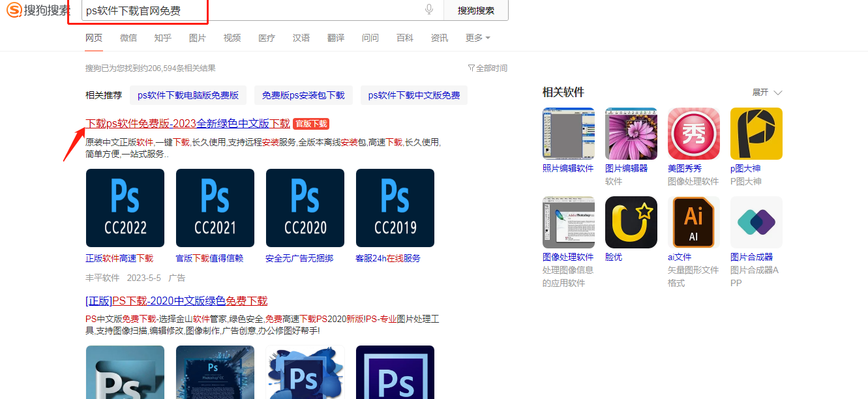This screenshot has width=868, height=399.
Task: Open the 全部时间 time filter
Action: 487,68
